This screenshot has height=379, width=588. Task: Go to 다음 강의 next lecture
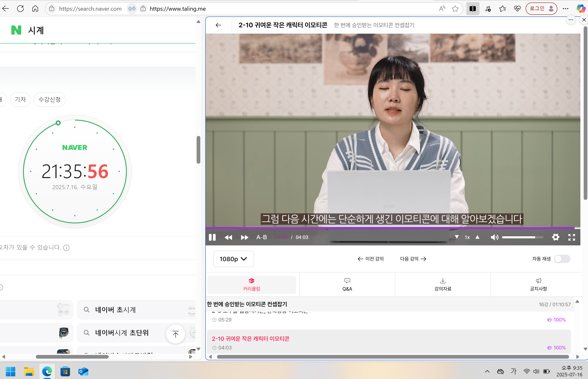(x=413, y=259)
